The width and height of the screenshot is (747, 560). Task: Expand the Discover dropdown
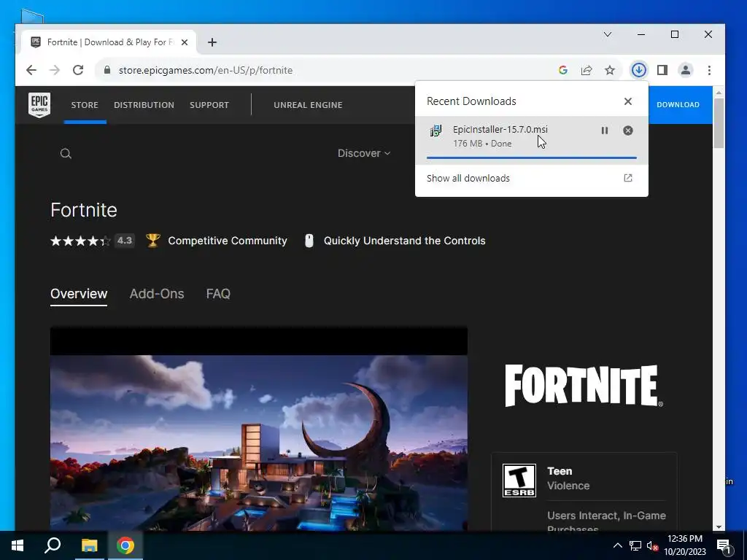point(364,153)
